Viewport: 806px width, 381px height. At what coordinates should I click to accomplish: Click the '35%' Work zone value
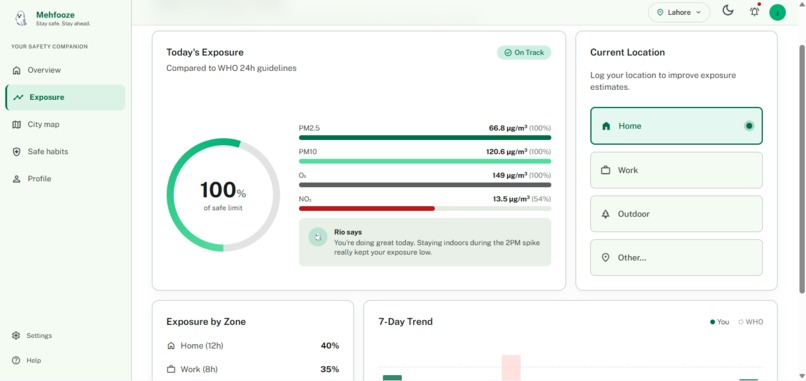pos(330,370)
